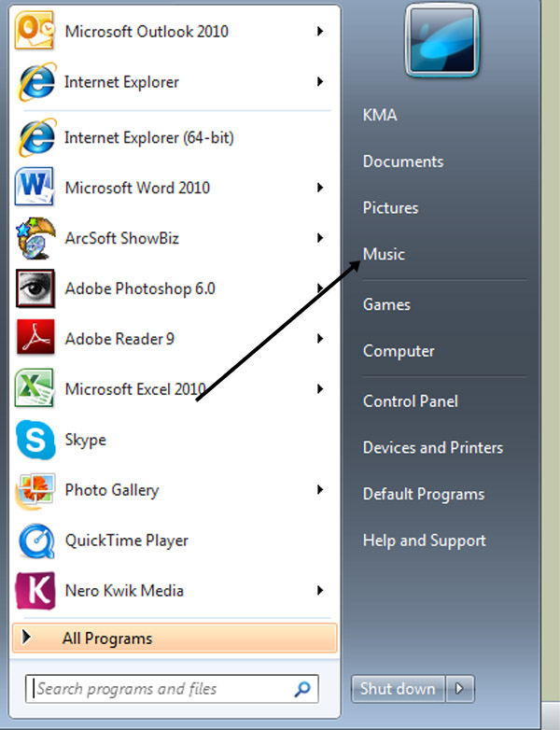Open the Games folder
The height and width of the screenshot is (730, 560).
(x=386, y=304)
